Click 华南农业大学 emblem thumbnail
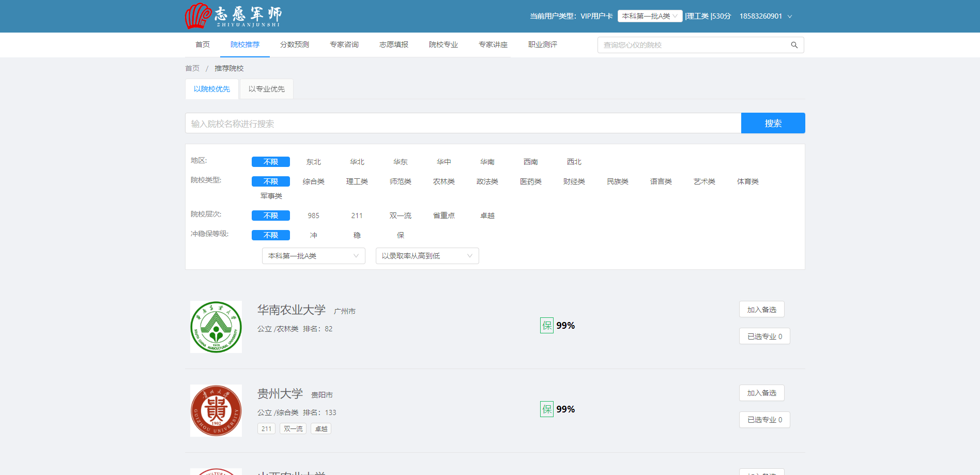 coord(216,327)
